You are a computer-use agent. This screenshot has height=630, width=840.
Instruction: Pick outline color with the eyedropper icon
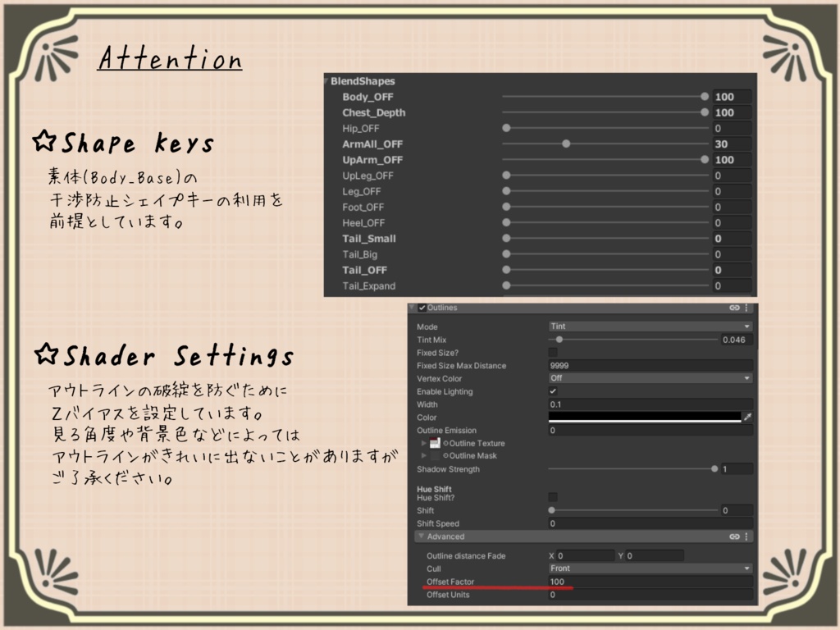(x=748, y=417)
